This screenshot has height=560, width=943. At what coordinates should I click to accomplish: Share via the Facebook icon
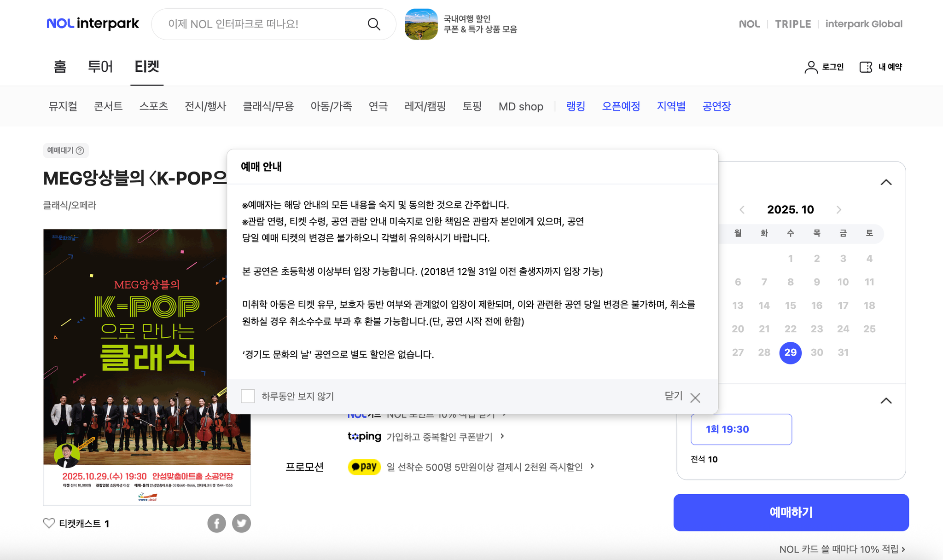click(x=216, y=523)
